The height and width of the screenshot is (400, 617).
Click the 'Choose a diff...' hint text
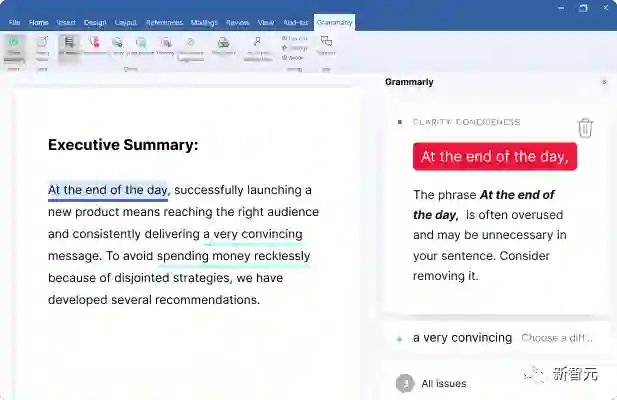(557, 338)
